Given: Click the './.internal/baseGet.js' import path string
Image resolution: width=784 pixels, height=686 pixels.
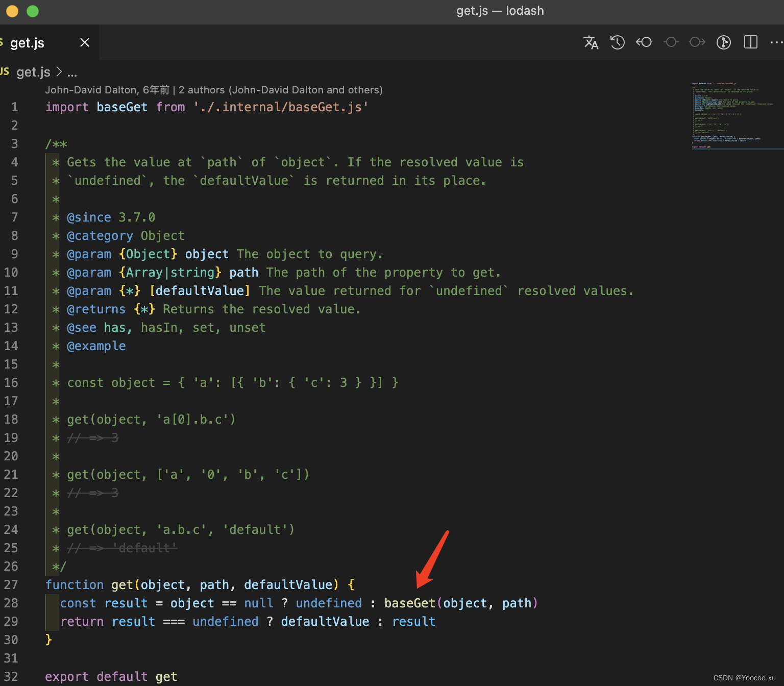Looking at the screenshot, I should pos(281,107).
